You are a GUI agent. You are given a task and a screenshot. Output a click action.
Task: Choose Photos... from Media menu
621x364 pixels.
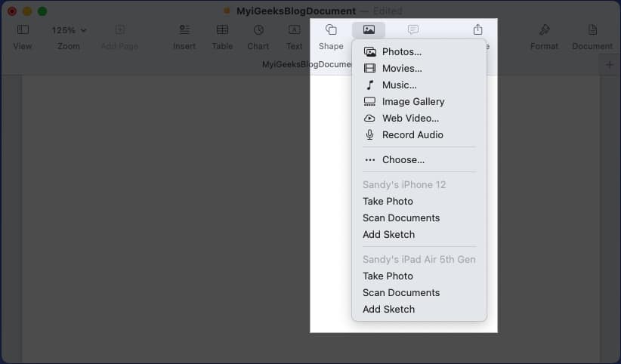click(x=419, y=52)
